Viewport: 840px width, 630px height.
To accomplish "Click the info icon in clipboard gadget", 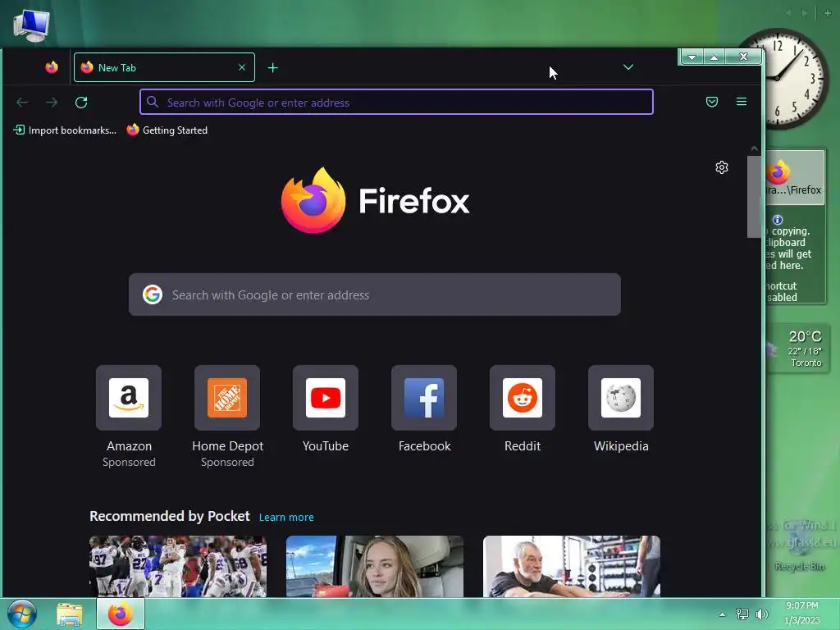I will pos(778,220).
